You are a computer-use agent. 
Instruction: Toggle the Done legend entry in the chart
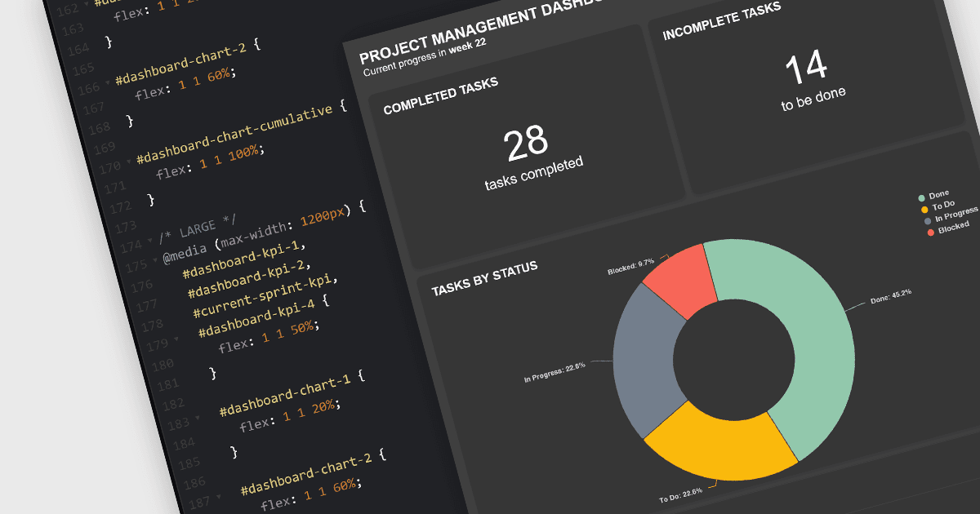pyautogui.click(x=934, y=196)
